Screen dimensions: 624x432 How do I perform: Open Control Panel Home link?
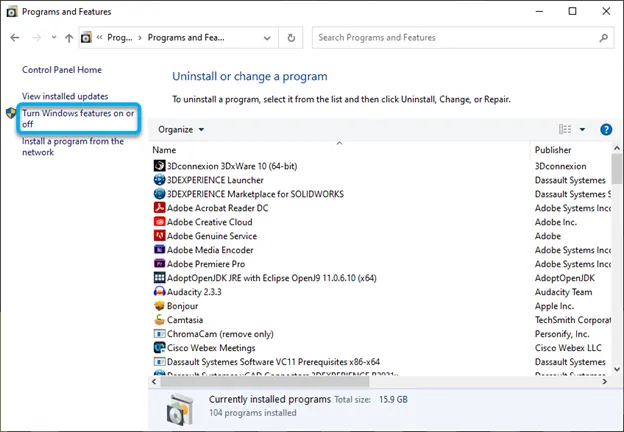click(62, 70)
